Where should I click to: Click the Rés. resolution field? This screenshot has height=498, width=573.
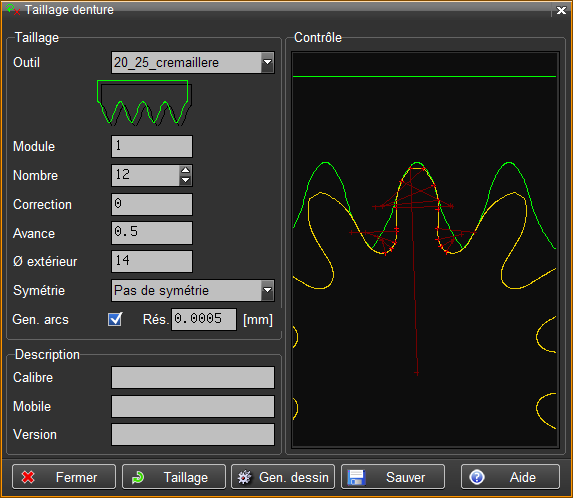[x=204, y=319]
